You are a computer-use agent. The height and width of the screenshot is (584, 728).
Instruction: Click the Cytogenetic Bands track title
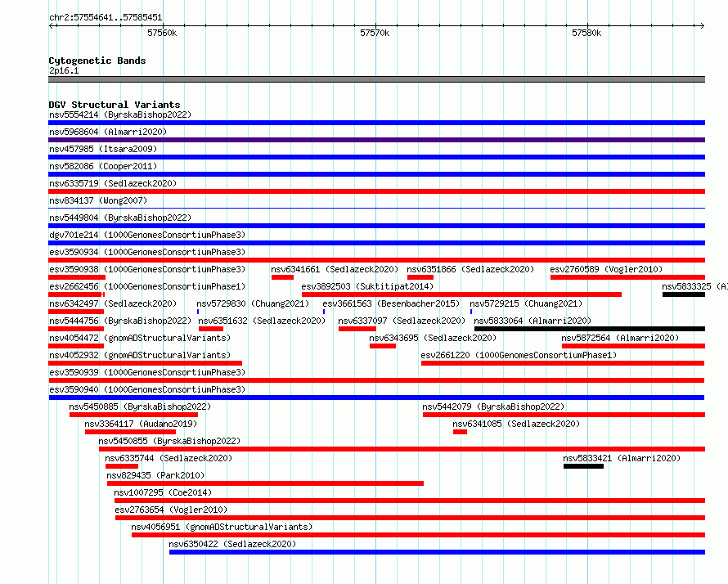[97, 61]
